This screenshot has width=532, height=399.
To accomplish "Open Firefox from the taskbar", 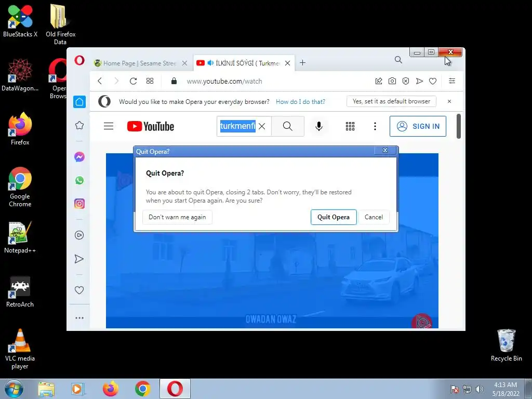I will 111,389.
